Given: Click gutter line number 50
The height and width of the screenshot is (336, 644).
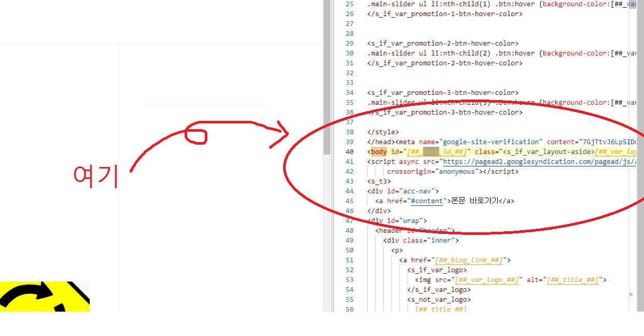Looking at the screenshot, I should (x=349, y=250).
